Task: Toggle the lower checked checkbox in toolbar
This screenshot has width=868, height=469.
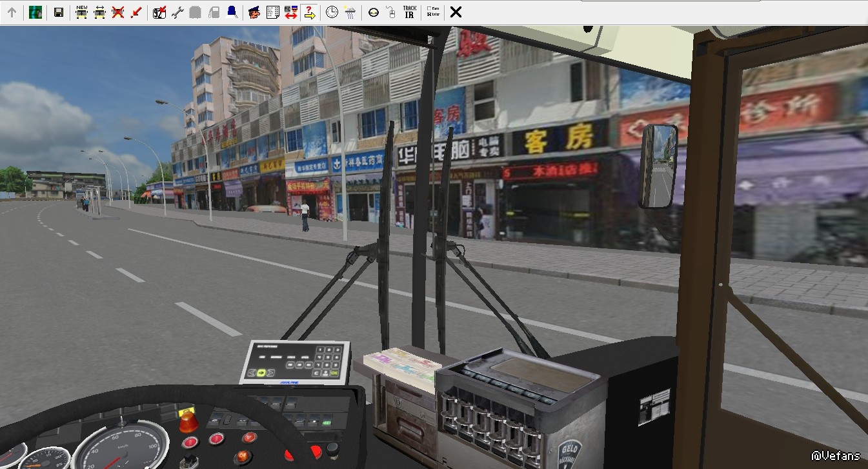Action: [430, 15]
